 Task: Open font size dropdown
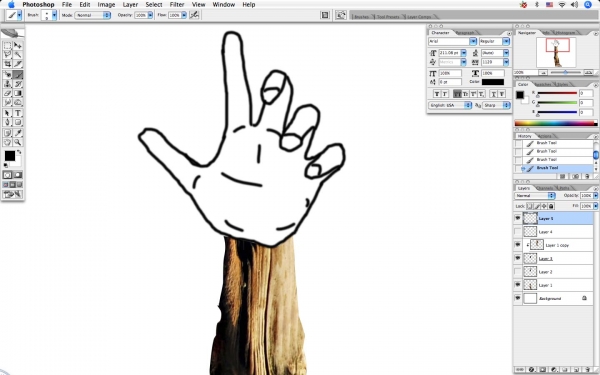[x=464, y=53]
